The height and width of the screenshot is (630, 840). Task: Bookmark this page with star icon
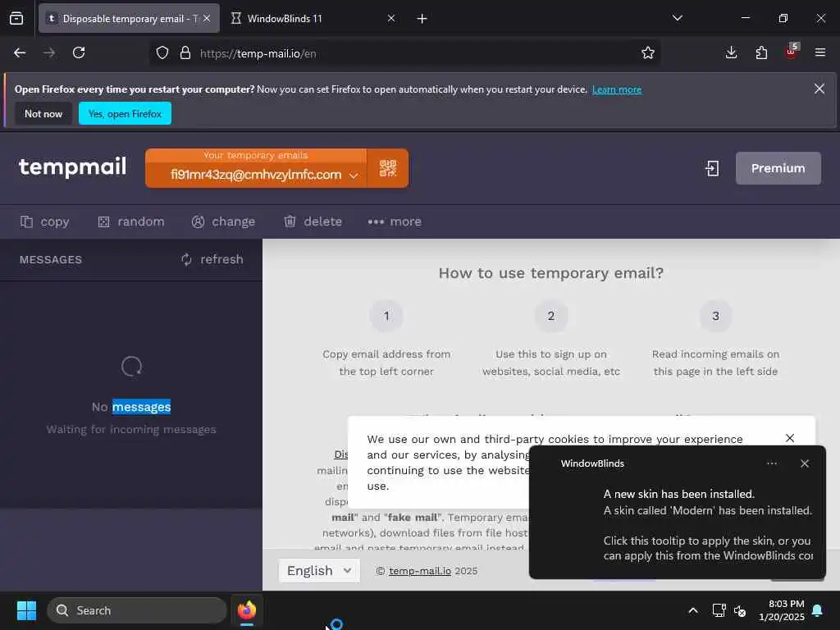tap(648, 52)
